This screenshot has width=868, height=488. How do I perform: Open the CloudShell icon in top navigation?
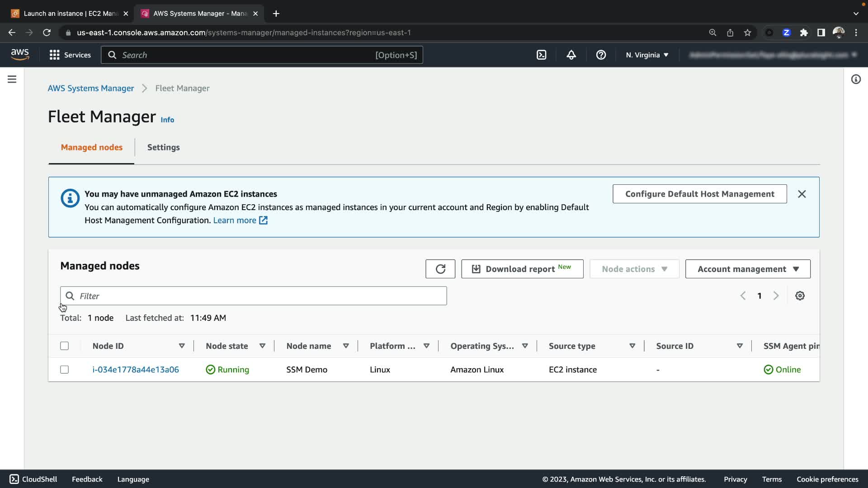tap(541, 55)
